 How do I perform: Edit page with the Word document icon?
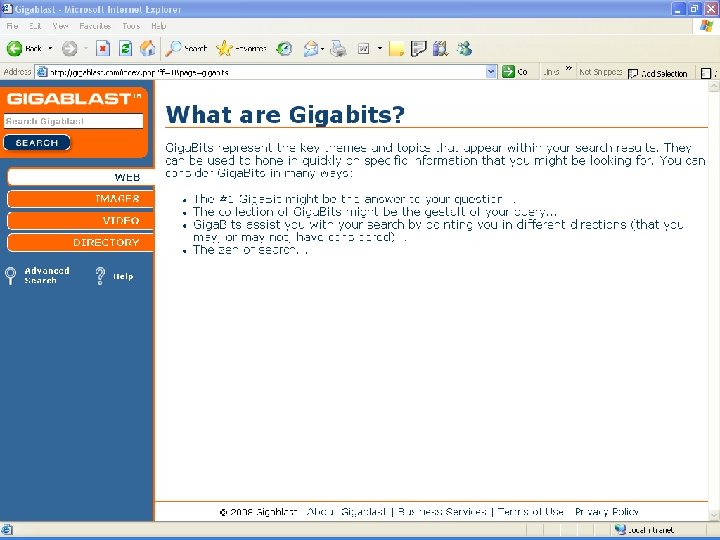coord(364,48)
